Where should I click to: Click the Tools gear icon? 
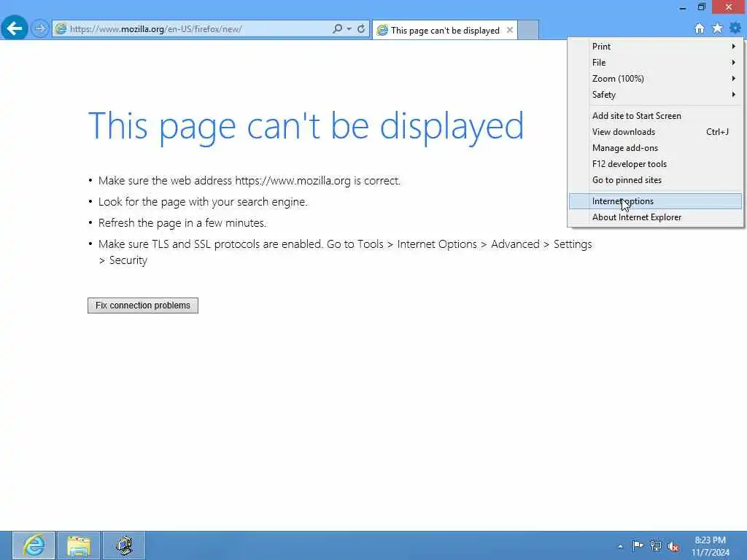(735, 28)
